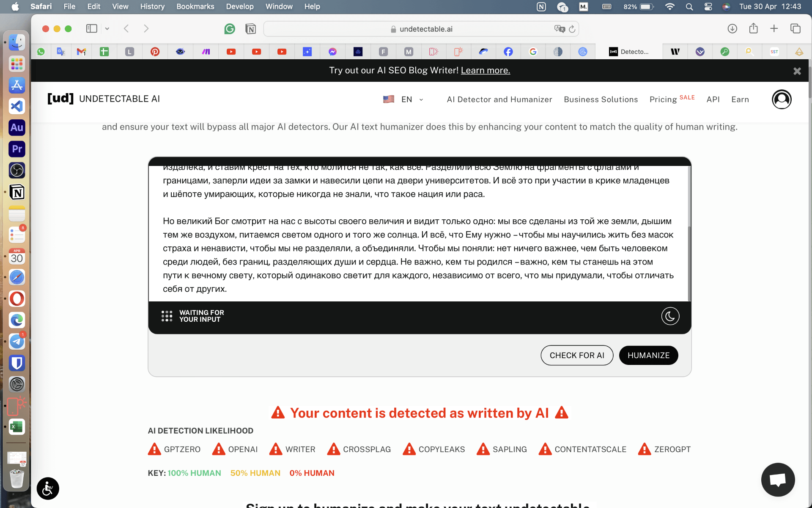Follow the Learn more link in banner

pyautogui.click(x=486, y=70)
